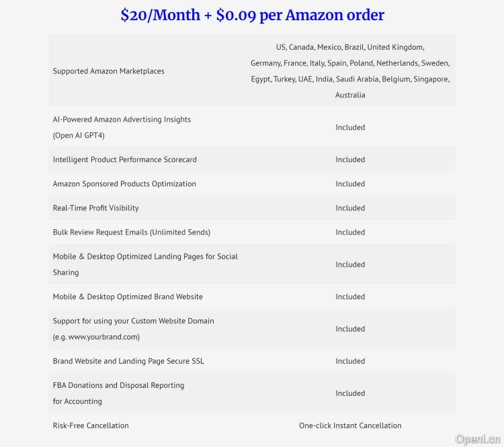Select the Real-Time Profit Visibility feature
Viewport: 504px width, 447px height.
click(x=95, y=208)
